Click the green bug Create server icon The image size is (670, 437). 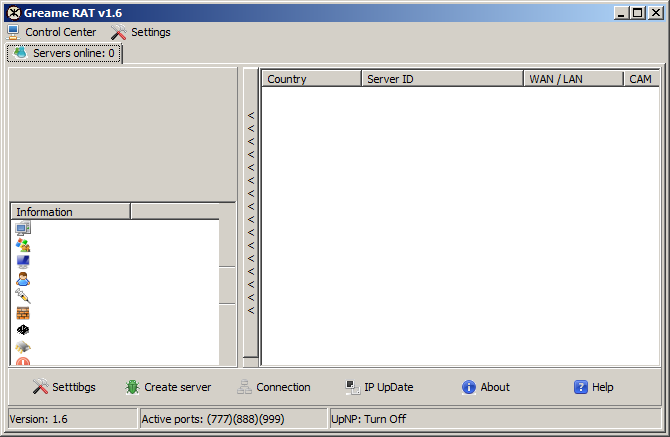coord(132,387)
